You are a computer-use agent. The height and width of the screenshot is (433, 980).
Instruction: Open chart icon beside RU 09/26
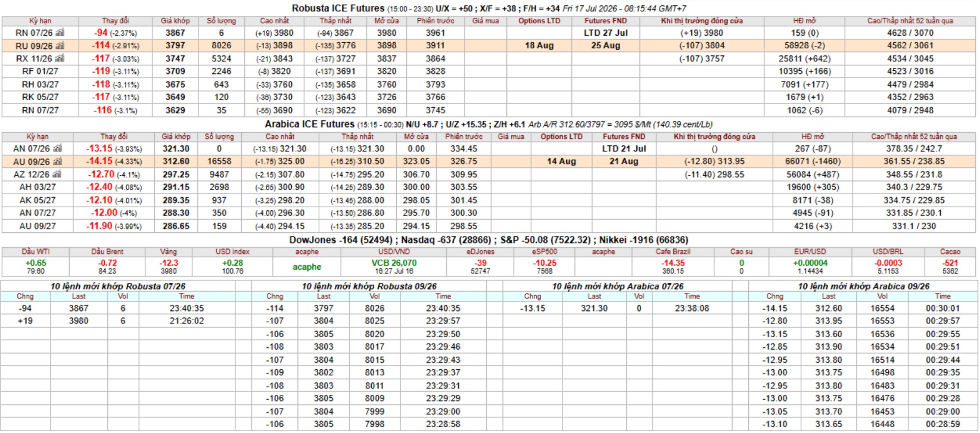[60, 46]
